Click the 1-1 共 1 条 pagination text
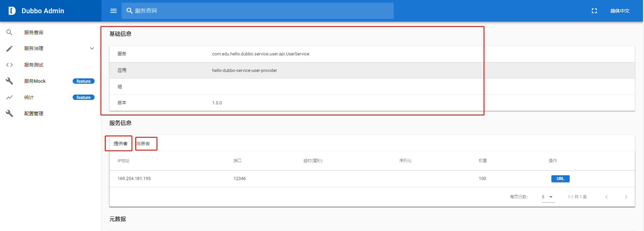 coord(577,197)
